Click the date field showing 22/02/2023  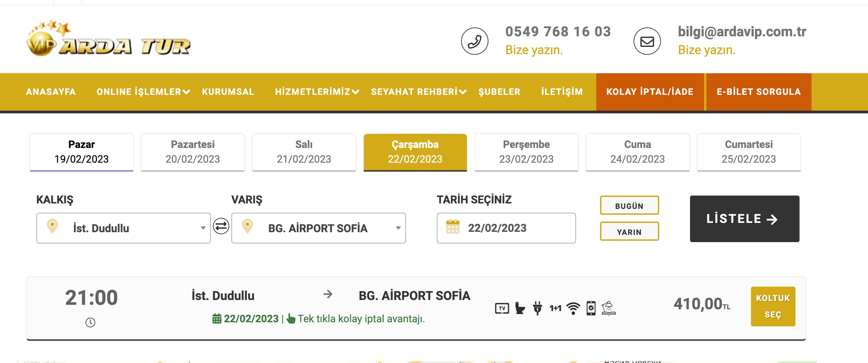[506, 228]
